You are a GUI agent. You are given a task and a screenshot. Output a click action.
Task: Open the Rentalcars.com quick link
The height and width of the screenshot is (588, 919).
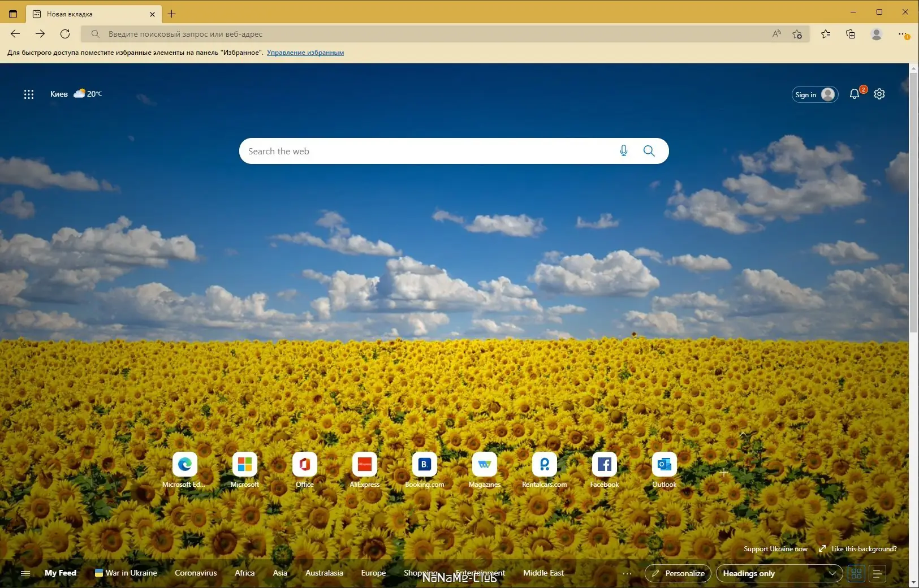[x=544, y=469]
